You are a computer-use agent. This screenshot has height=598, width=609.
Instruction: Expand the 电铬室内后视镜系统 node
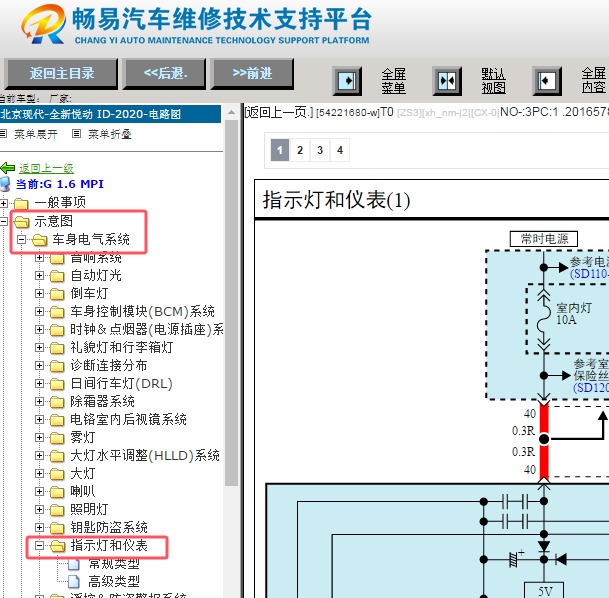[x=39, y=419]
